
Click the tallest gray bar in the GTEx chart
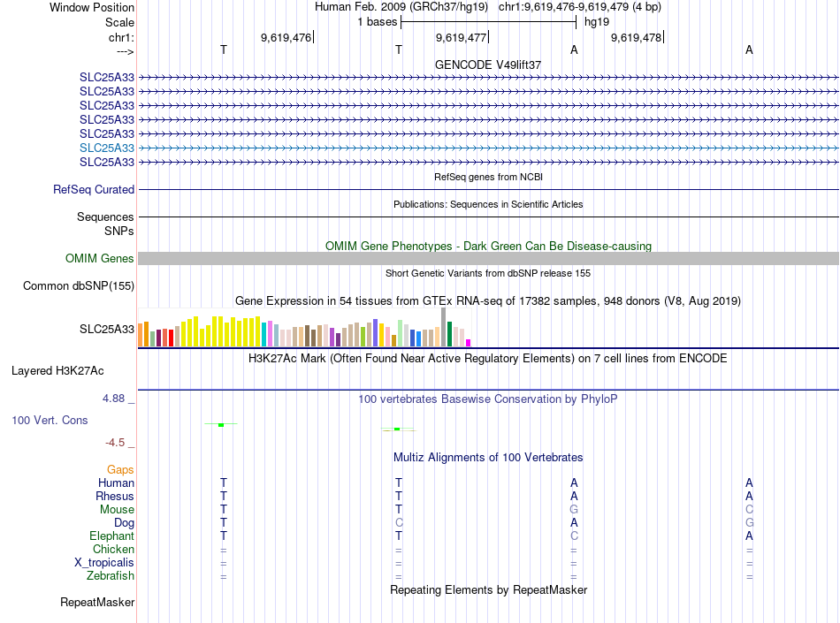coord(444,327)
